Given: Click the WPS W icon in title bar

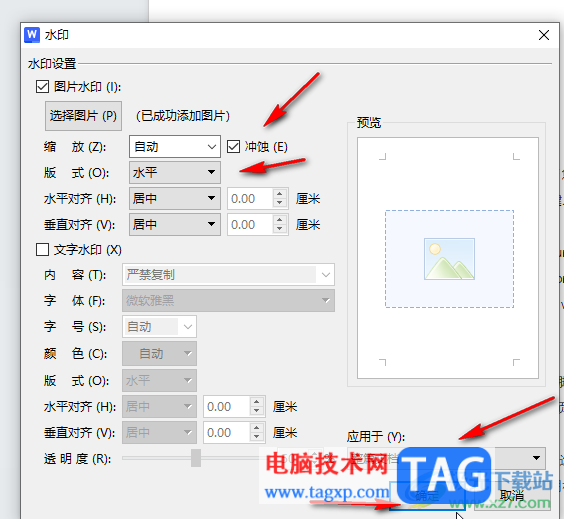Looking at the screenshot, I should click(x=32, y=35).
